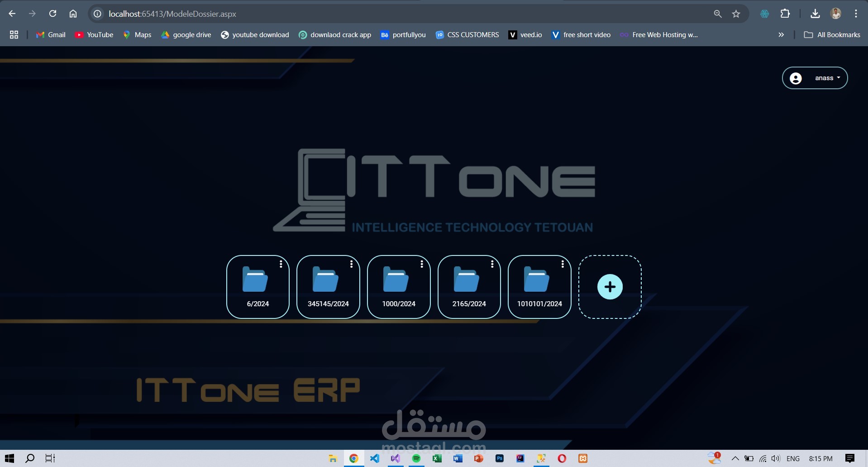Open XAMPP from taskbar
868x467 pixels.
click(x=583, y=458)
